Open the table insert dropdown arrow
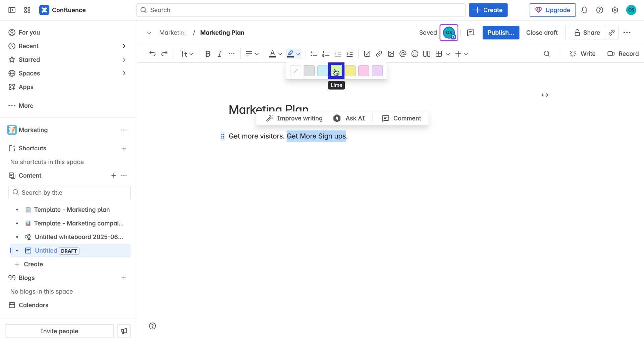 pos(448,53)
